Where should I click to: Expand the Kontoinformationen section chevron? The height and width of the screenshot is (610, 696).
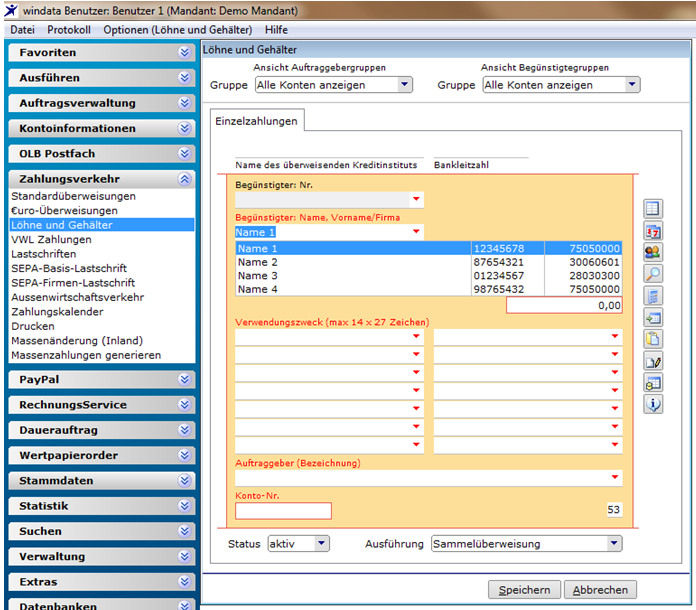[184, 128]
